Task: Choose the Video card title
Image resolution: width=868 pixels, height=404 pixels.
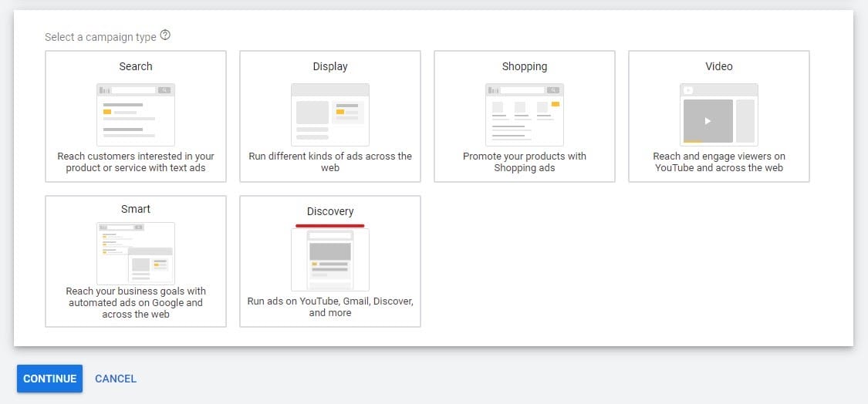Action: click(x=718, y=66)
